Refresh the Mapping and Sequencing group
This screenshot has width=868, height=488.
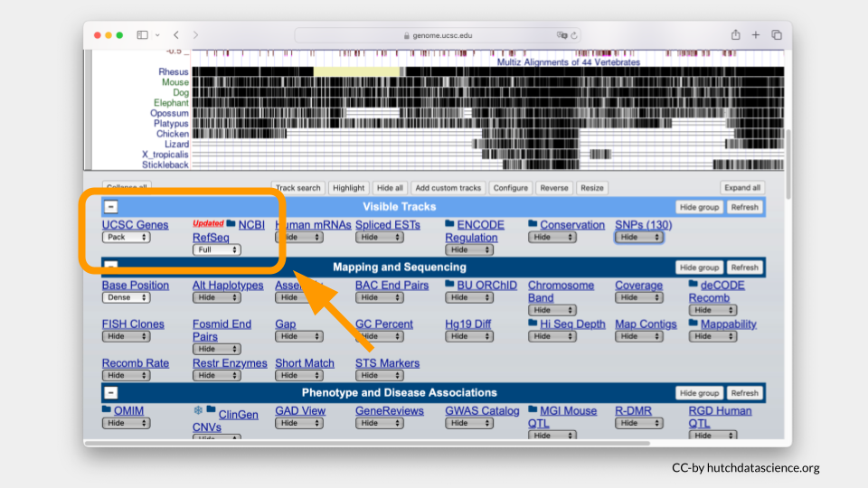pyautogui.click(x=744, y=267)
